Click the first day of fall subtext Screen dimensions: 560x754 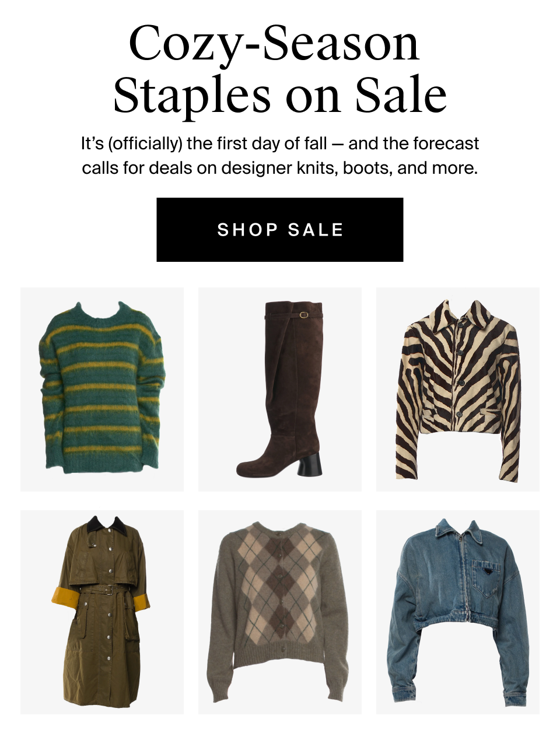(x=279, y=155)
